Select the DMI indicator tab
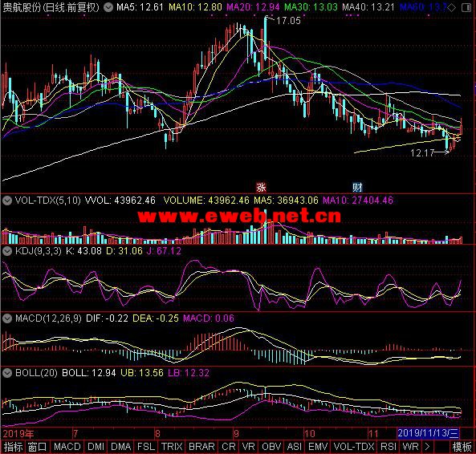The width and height of the screenshot is (476, 454). click(96, 447)
